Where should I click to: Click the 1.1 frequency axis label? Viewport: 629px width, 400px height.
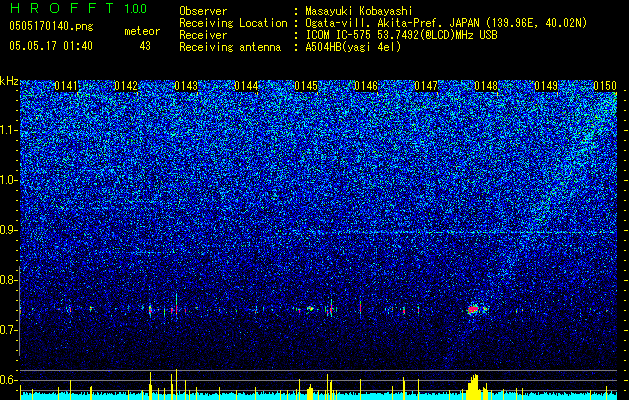click(x=8, y=130)
